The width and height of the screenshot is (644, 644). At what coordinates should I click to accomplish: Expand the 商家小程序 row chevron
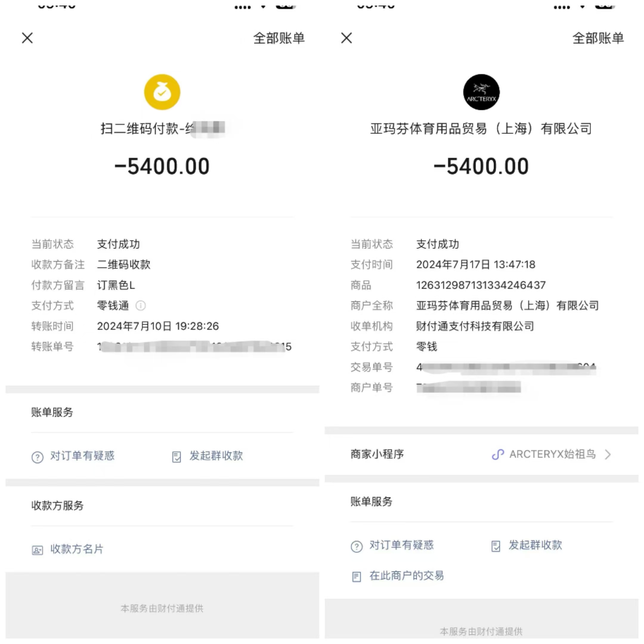pos(608,454)
